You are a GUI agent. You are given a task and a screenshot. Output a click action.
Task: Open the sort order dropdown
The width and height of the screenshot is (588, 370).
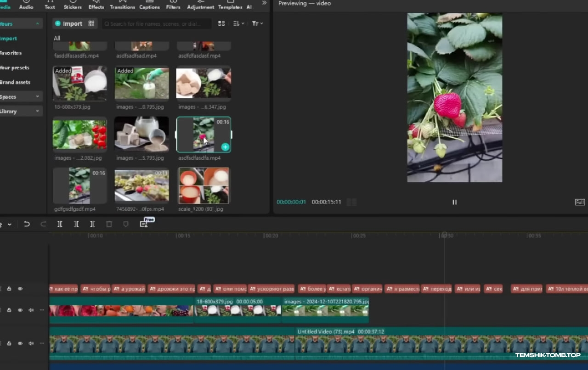tap(238, 23)
